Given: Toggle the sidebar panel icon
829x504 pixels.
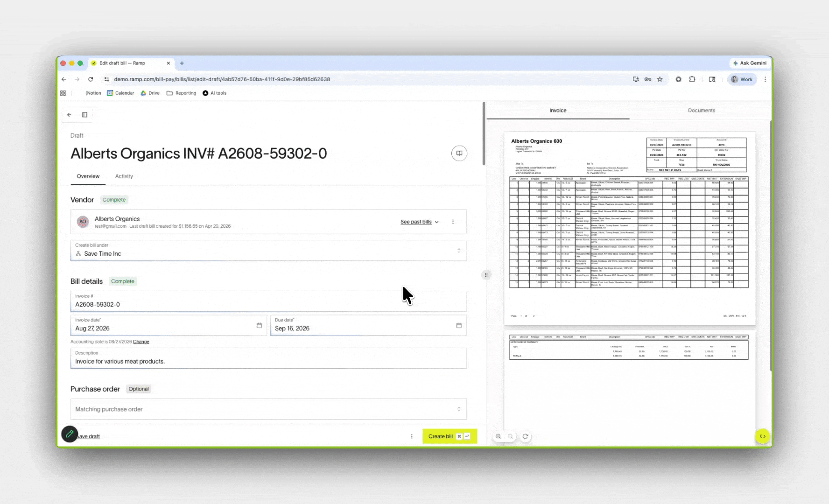Looking at the screenshot, I should [x=84, y=115].
